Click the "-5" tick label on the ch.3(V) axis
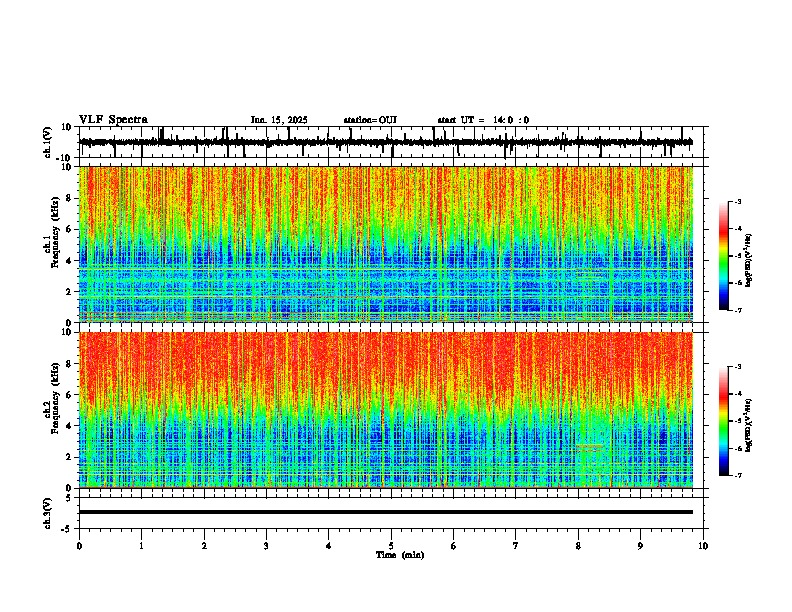Viewport: 792px width, 612px height. pyautogui.click(x=67, y=529)
